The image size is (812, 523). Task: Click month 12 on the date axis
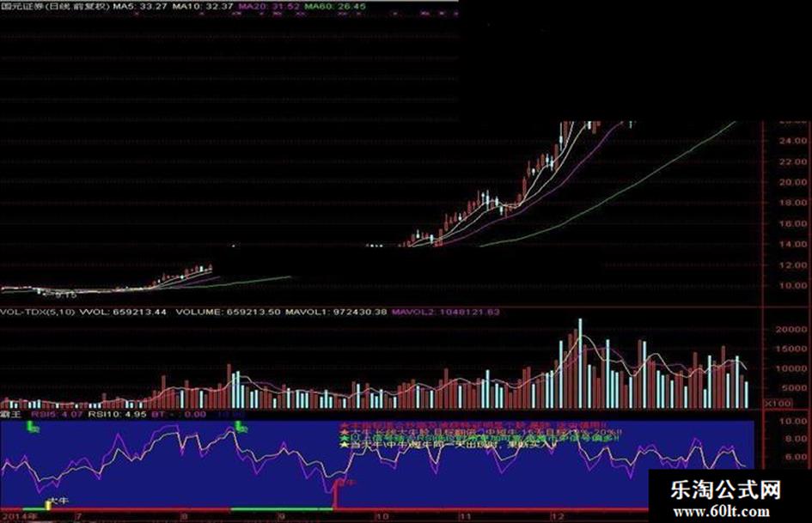tap(559, 517)
